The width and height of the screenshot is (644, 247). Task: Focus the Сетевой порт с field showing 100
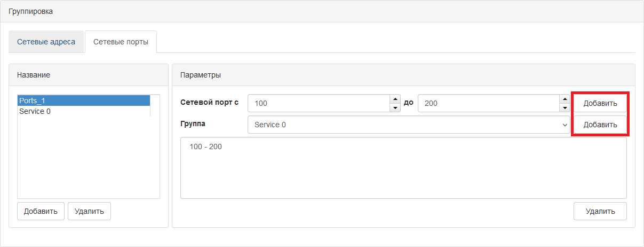point(319,103)
